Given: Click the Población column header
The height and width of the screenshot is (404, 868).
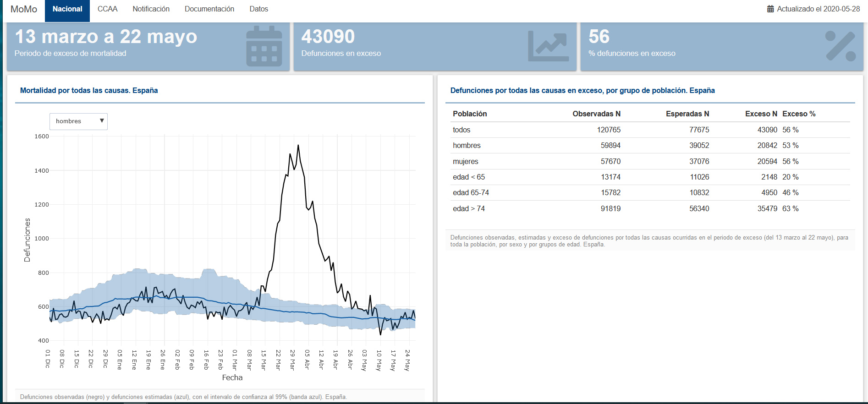Looking at the screenshot, I should click(x=470, y=114).
